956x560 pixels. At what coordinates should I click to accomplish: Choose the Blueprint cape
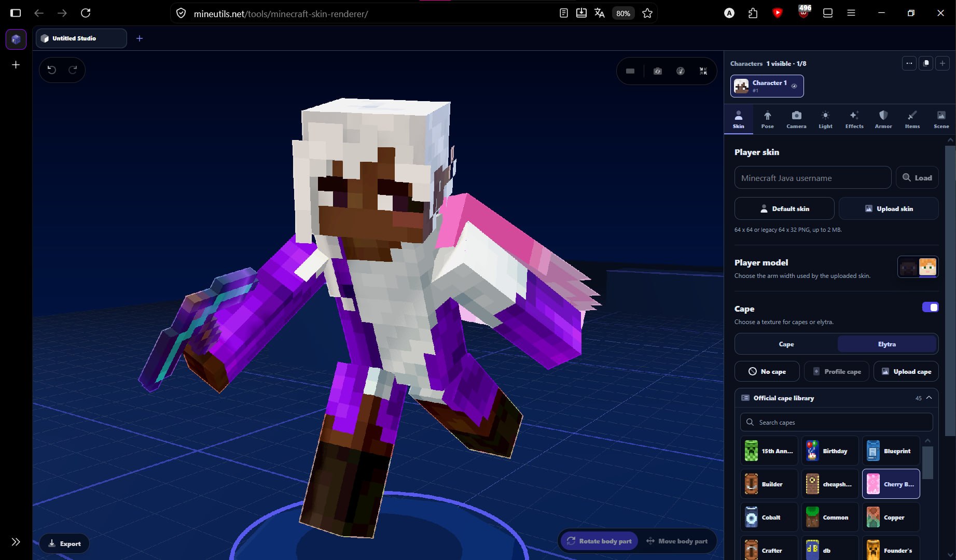[891, 451]
